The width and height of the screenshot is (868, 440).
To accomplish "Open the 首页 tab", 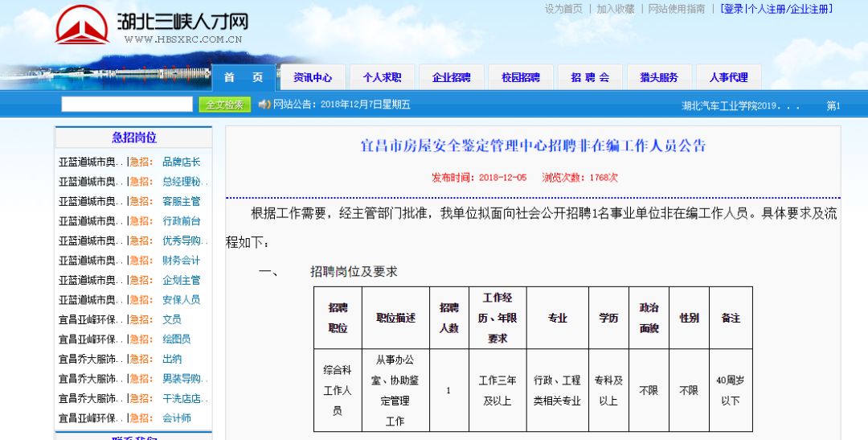I will (x=244, y=78).
